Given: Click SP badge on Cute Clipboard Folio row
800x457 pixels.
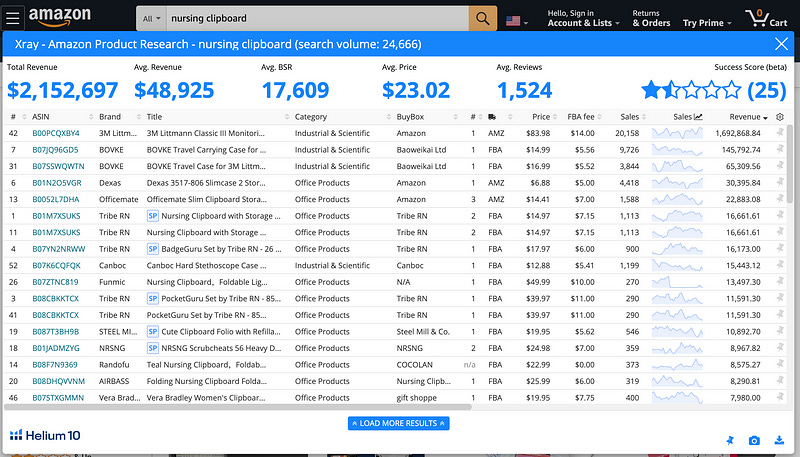Looking at the screenshot, I should [x=153, y=331].
